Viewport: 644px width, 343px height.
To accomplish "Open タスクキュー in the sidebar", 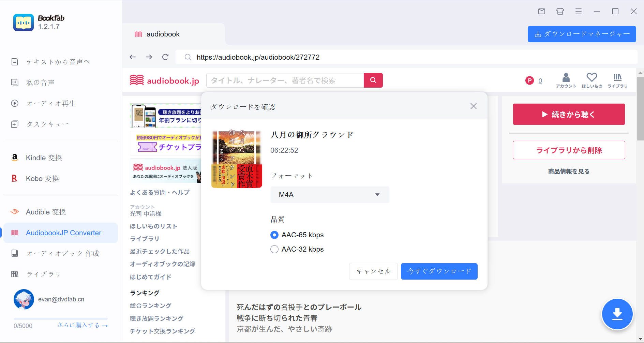I will 47,124.
